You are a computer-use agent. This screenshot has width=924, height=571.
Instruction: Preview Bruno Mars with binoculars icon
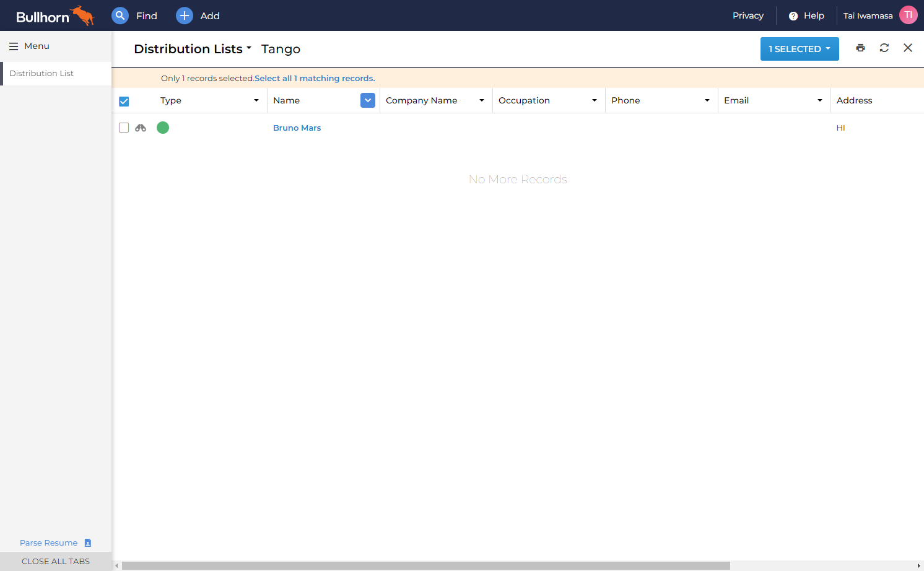(x=141, y=128)
